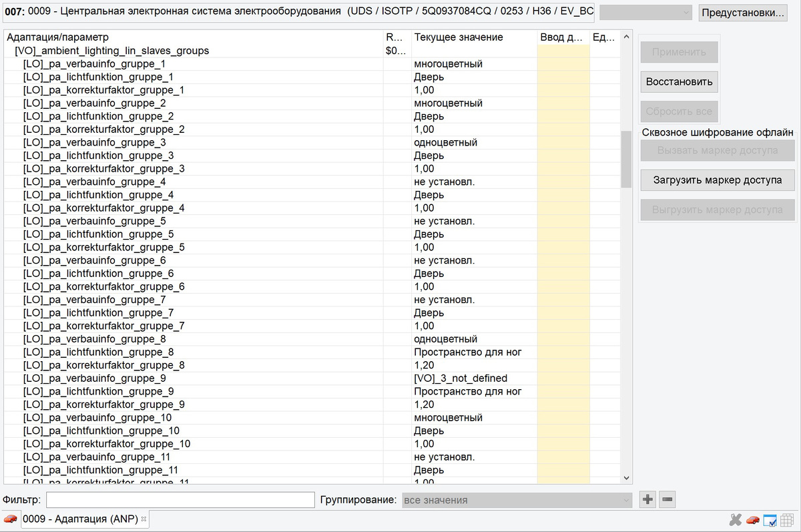Click the plus icon next to grouping dropdown
This screenshot has height=532, width=801.
tap(647, 499)
